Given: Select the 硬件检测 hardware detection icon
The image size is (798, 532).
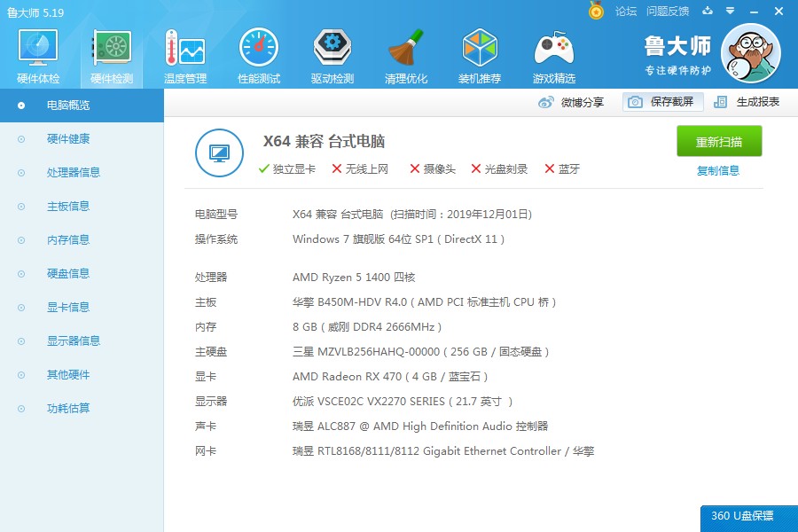Looking at the screenshot, I should click(112, 47).
